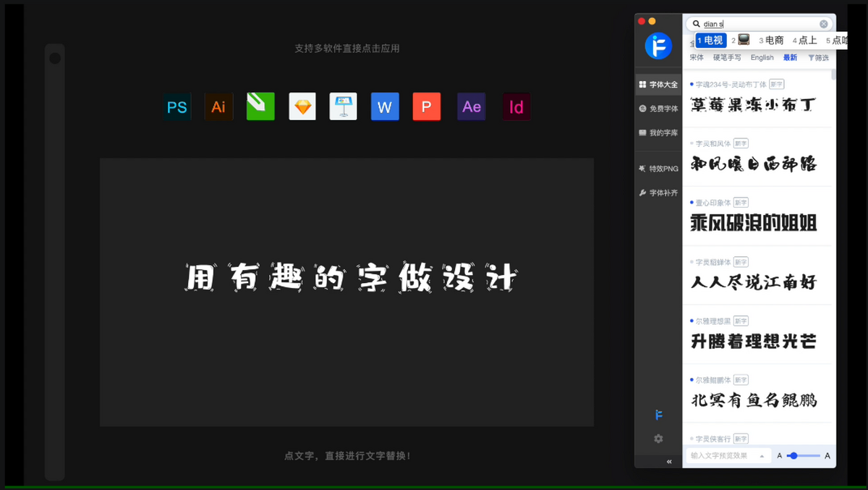
Task: Open 我的字库 font library
Action: click(x=659, y=133)
